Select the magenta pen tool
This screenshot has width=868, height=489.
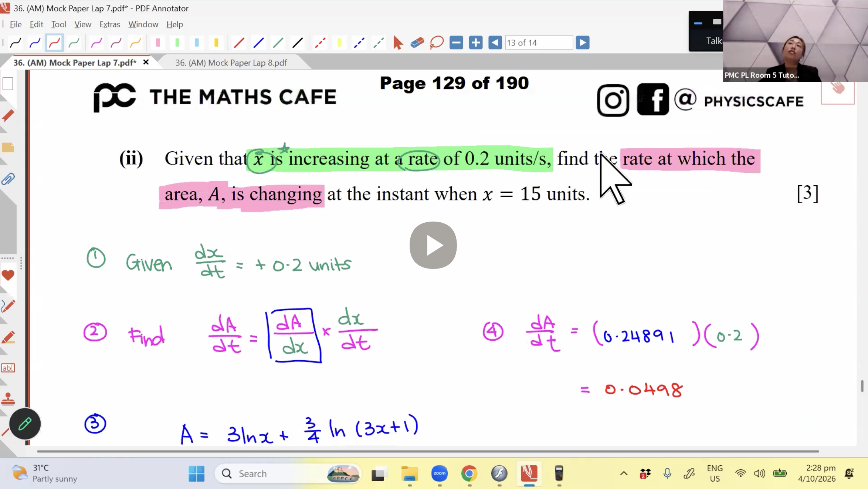pyautogui.click(x=96, y=43)
